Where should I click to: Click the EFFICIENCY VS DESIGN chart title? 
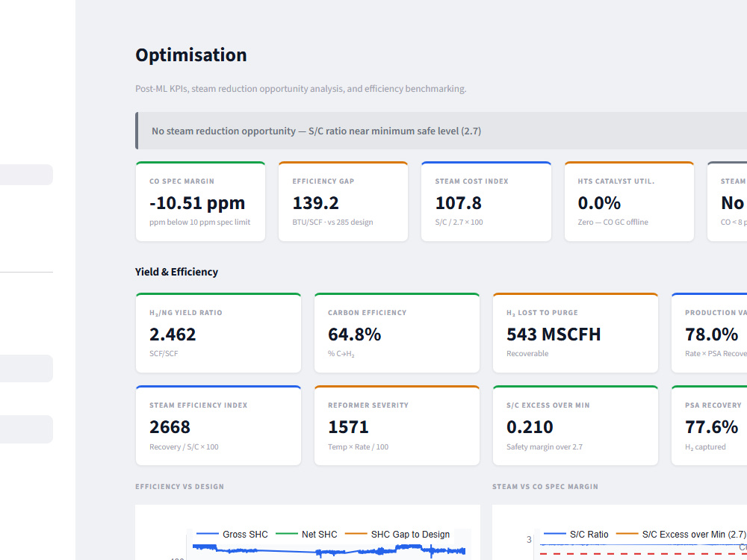pyautogui.click(x=179, y=487)
